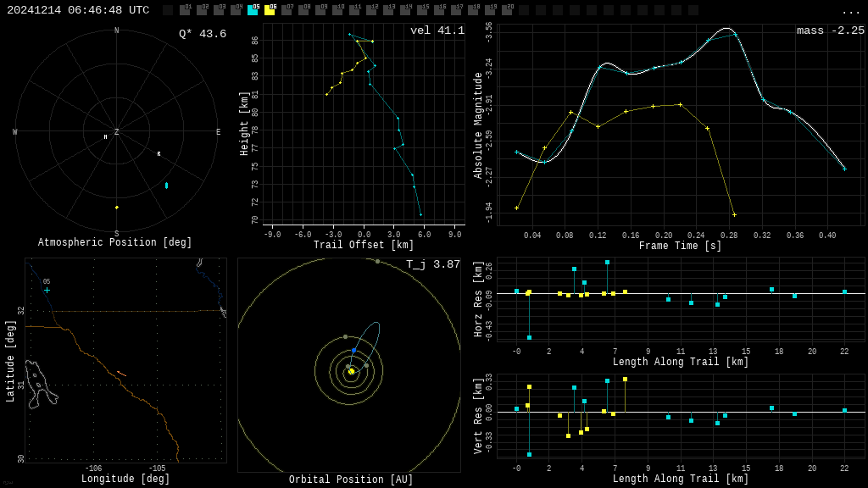Enable the station 01 box in top bar
The width and height of the screenshot is (868, 488).
pos(185,10)
